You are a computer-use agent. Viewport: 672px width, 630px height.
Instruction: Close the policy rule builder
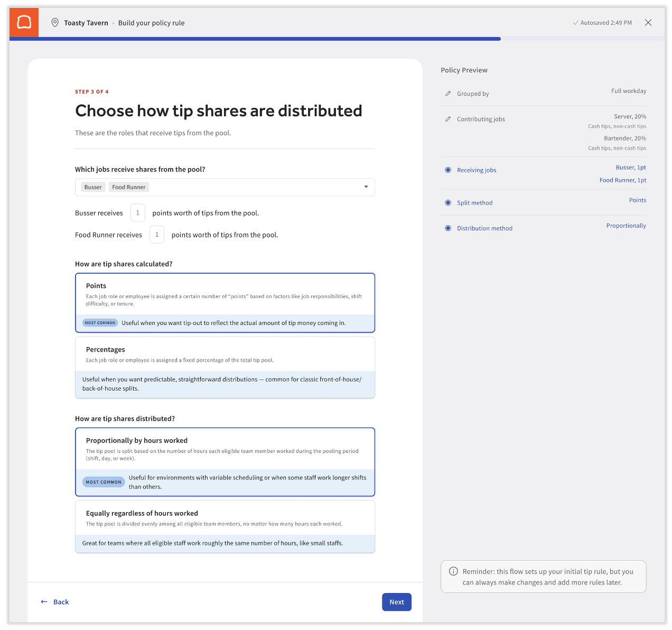click(648, 23)
